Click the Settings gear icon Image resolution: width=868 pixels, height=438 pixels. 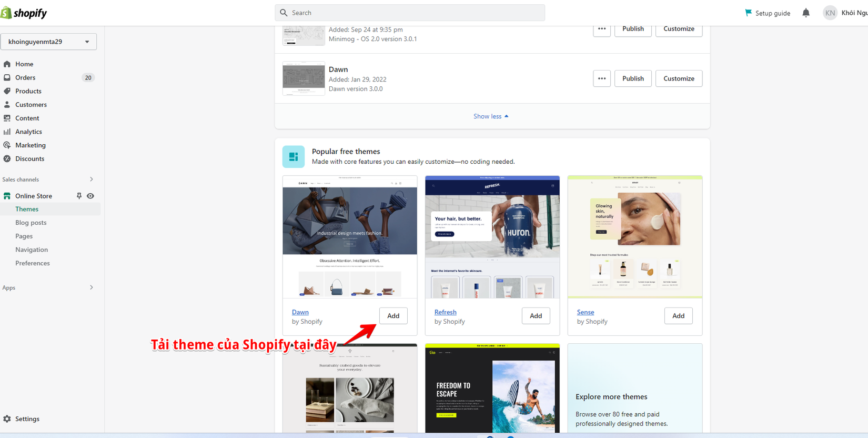tap(7, 419)
